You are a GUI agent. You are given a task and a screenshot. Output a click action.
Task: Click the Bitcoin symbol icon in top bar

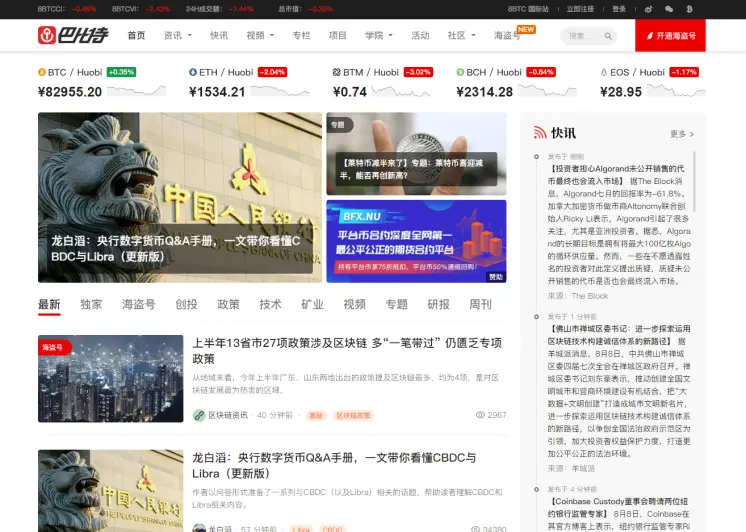pyautogui.click(x=689, y=9)
